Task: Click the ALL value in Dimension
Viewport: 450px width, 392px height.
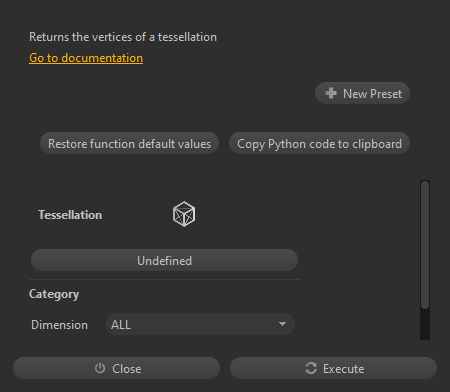Action: [x=121, y=325]
